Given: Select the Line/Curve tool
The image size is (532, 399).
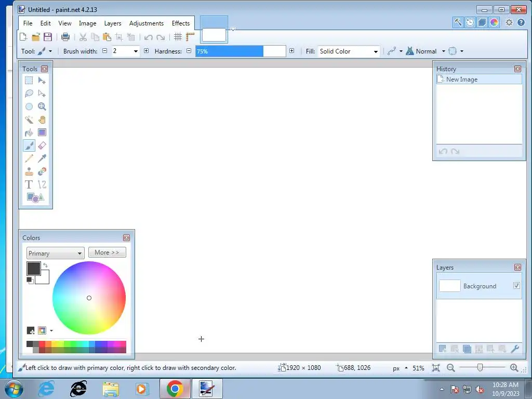Looking at the screenshot, I should (x=42, y=184).
